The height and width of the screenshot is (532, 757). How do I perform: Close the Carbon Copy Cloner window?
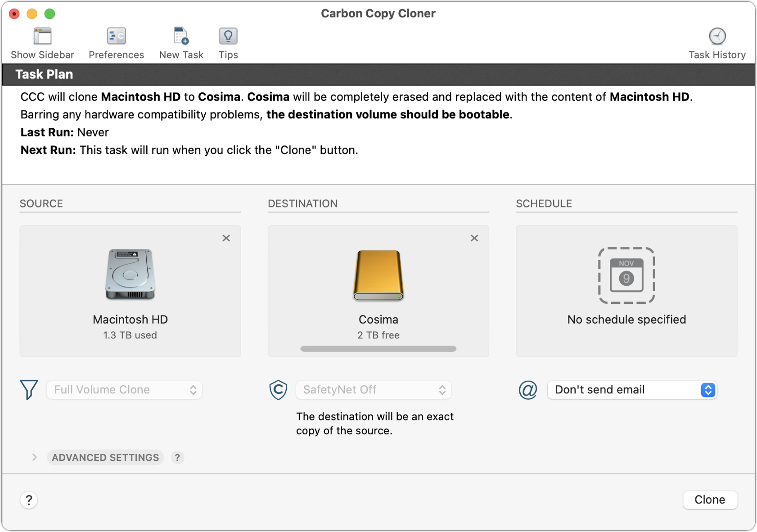click(14, 14)
